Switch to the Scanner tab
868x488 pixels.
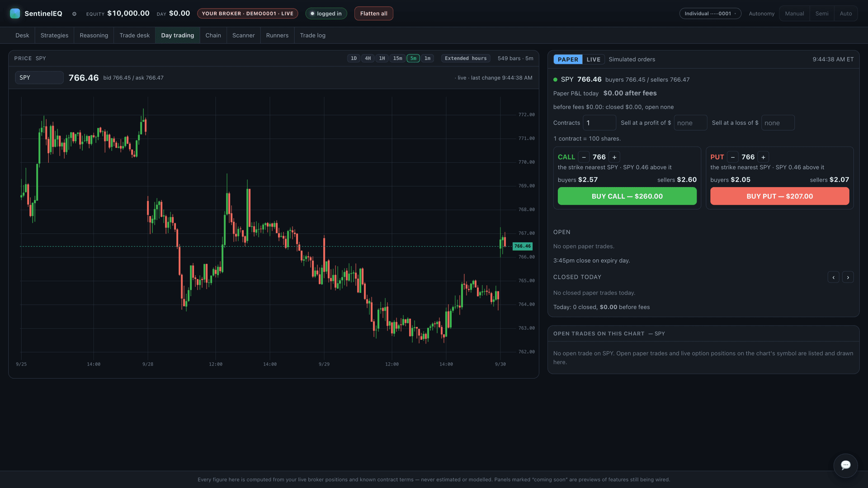243,35
